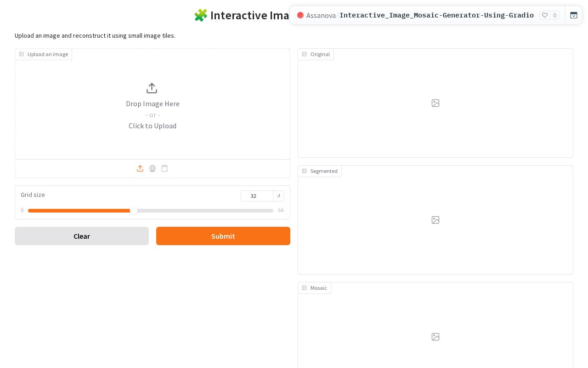Viewport: 588px width, 368px height.
Task: Click the description text about small image tiles
Action: 95,35
